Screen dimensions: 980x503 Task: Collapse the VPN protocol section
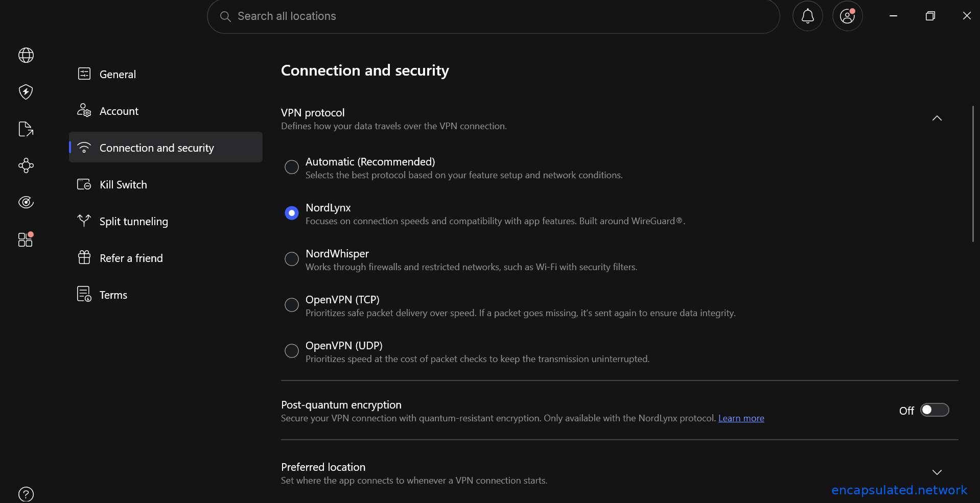(x=937, y=118)
